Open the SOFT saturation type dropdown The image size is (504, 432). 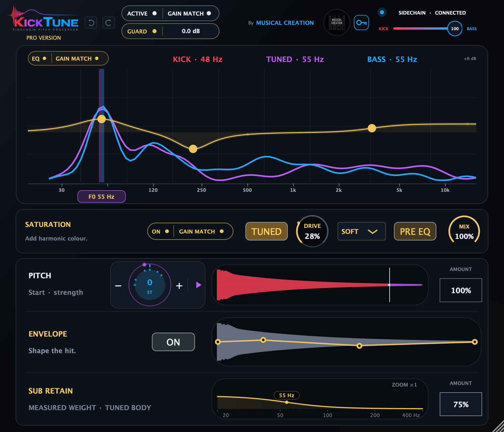pos(362,231)
